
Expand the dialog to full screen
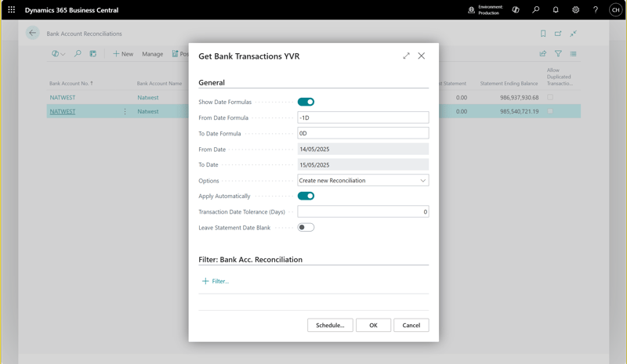point(406,56)
